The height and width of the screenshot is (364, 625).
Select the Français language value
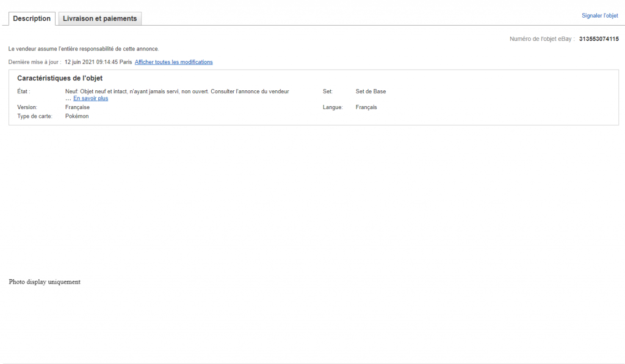coord(366,107)
